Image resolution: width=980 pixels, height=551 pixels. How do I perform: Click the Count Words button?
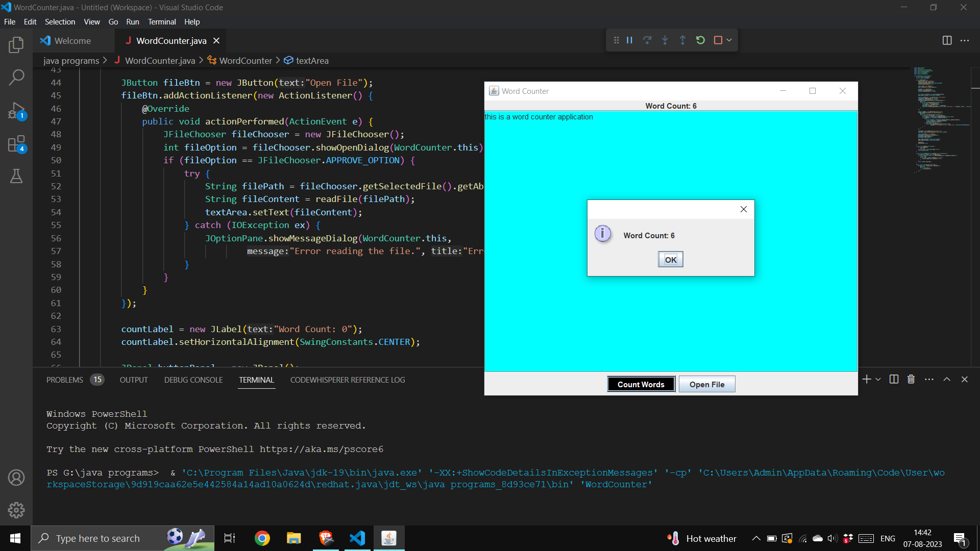click(x=641, y=384)
